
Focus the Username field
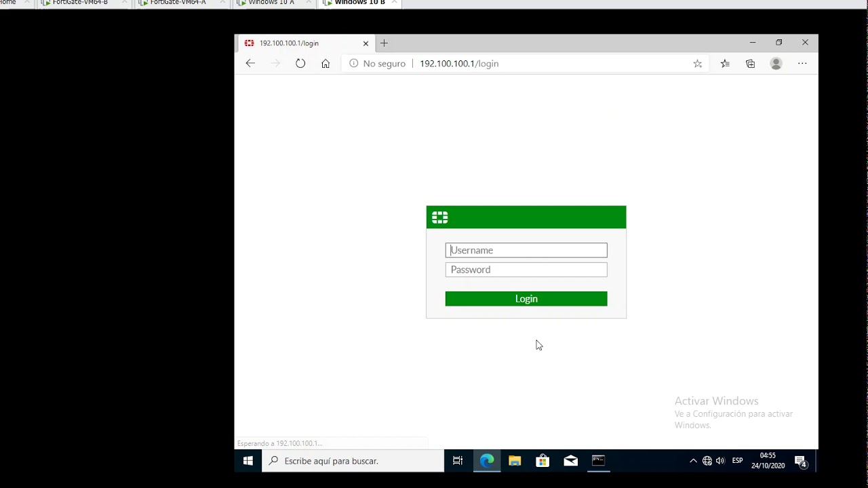point(526,250)
